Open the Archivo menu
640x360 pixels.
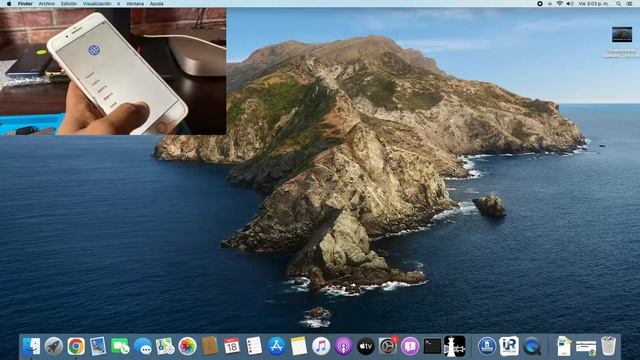coord(47,4)
